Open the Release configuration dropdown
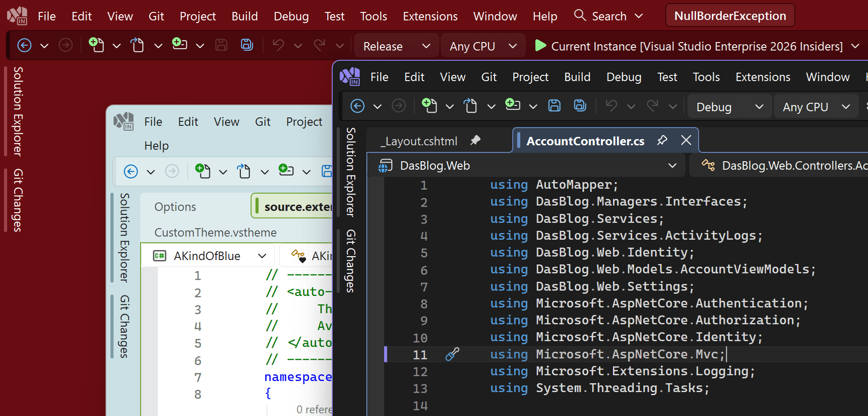The height and width of the screenshot is (416, 868). [x=396, y=46]
